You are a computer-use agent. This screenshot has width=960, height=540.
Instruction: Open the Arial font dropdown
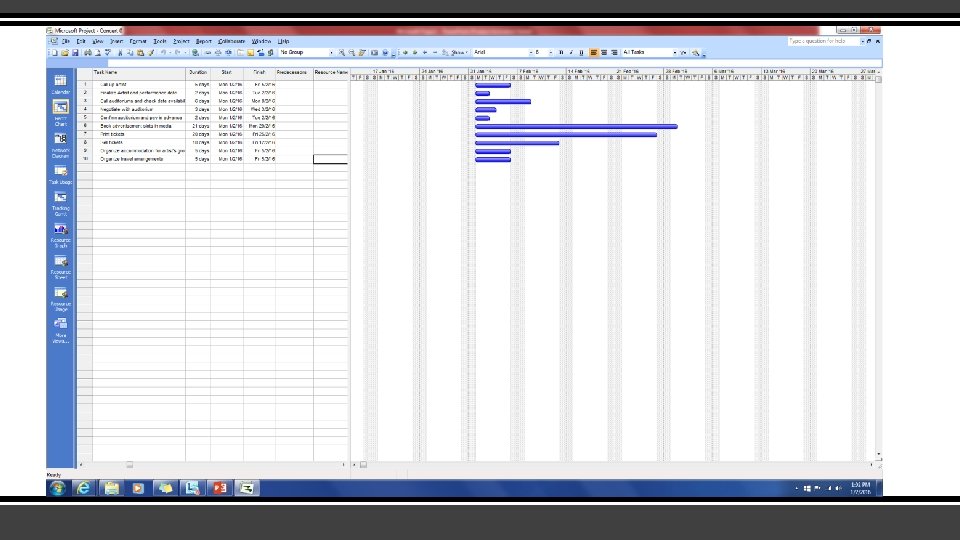point(530,53)
